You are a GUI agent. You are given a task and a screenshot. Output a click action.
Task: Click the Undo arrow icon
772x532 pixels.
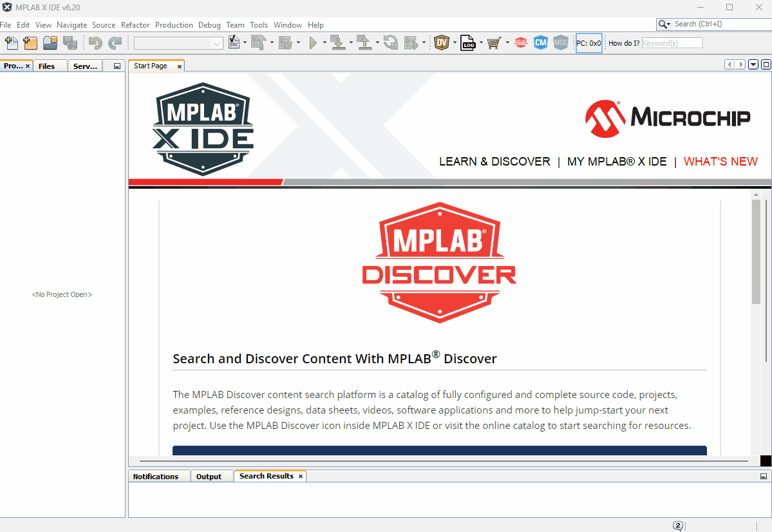tap(95, 43)
